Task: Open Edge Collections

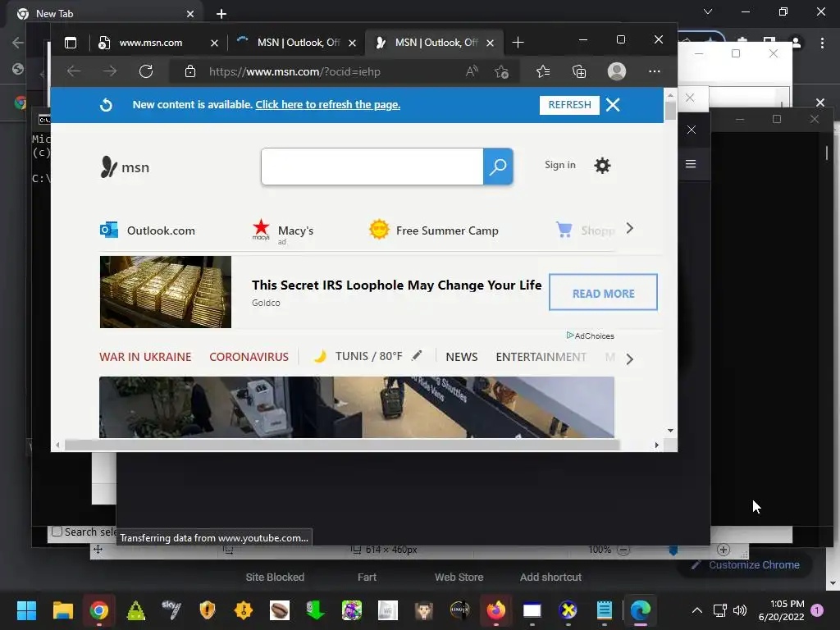Action: 579,71
